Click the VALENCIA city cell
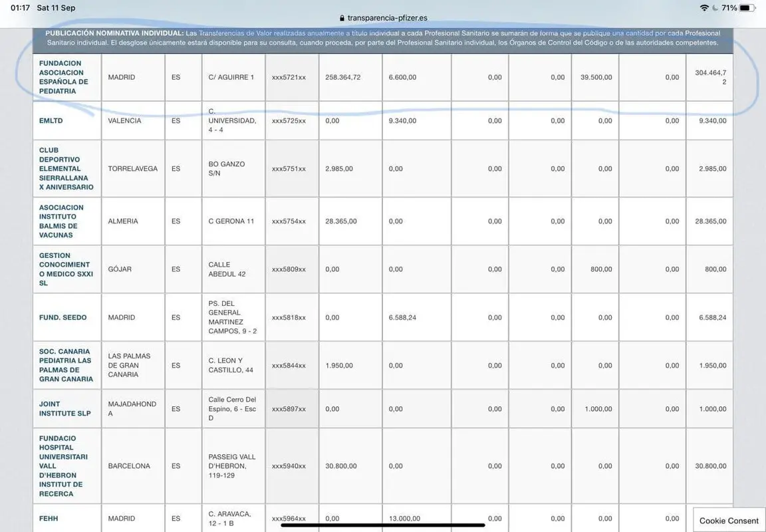This screenshot has height=532, width=766. point(133,120)
